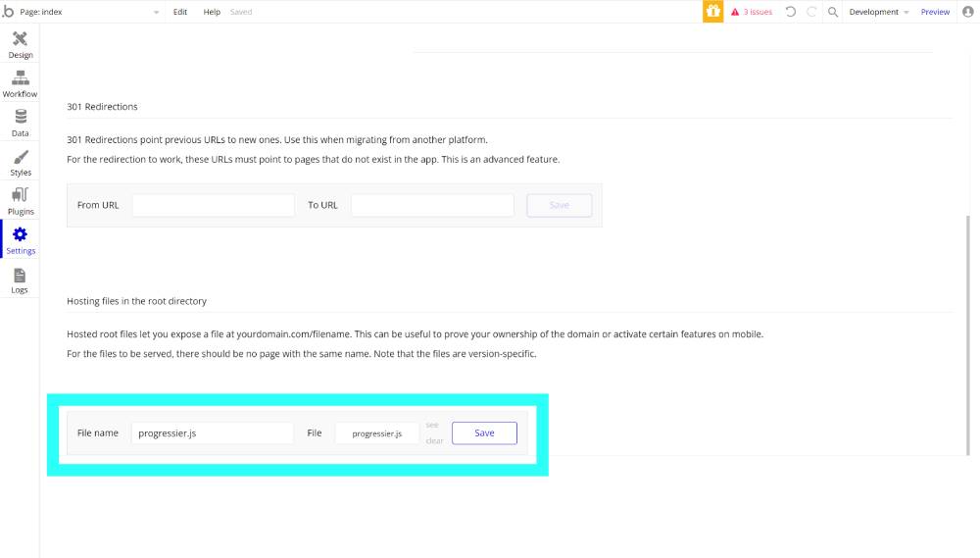This screenshot has height=558, width=980.
Task: View the 3 issues warning
Action: [752, 12]
